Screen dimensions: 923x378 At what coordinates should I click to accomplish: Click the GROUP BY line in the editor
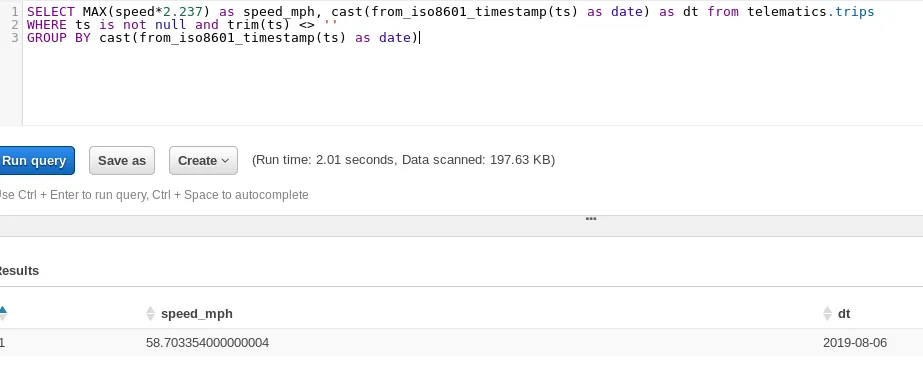pos(223,38)
